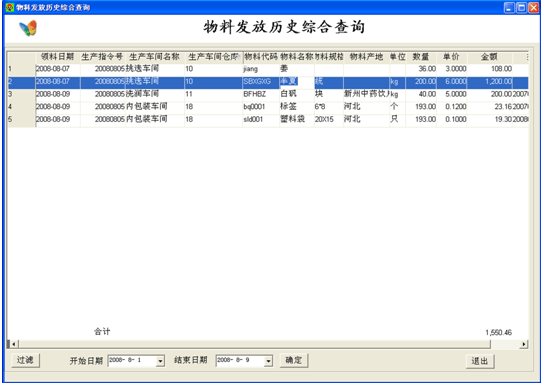Click origin cell 新州中药饮片
Screen dimensions: 541x383
(366, 94)
